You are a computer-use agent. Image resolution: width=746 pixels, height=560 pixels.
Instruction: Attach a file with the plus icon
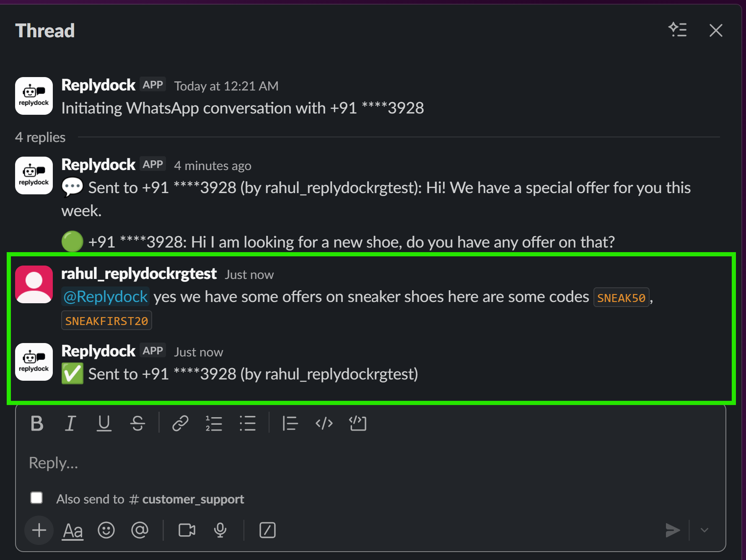click(x=39, y=530)
